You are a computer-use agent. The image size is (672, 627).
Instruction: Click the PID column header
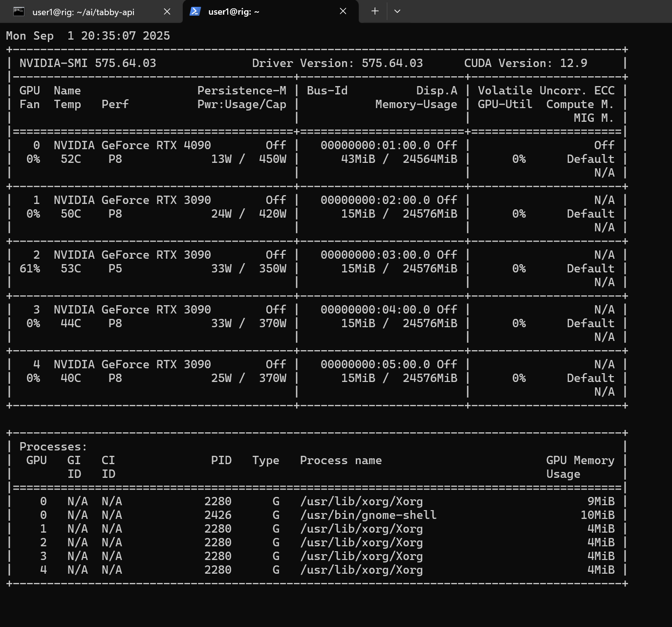coord(221,460)
